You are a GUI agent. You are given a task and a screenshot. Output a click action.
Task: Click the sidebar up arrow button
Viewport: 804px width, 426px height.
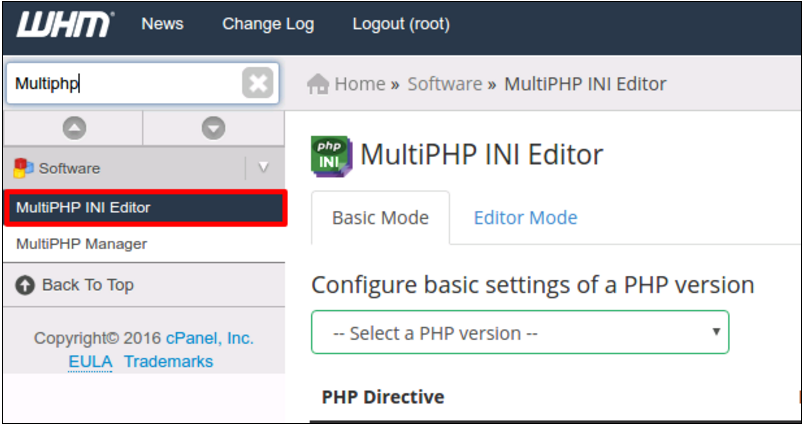(74, 128)
